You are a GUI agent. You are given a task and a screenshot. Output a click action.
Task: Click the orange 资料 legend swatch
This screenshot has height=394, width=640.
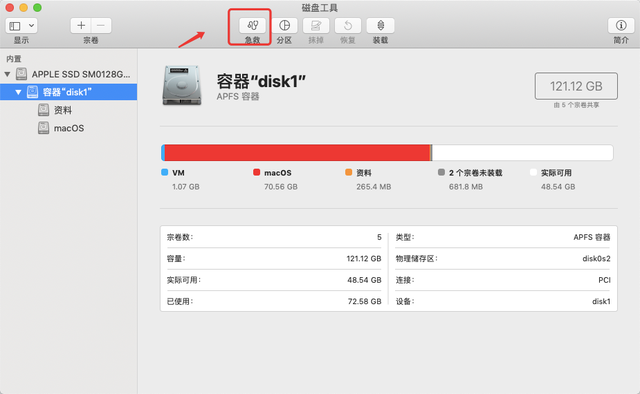(x=348, y=172)
